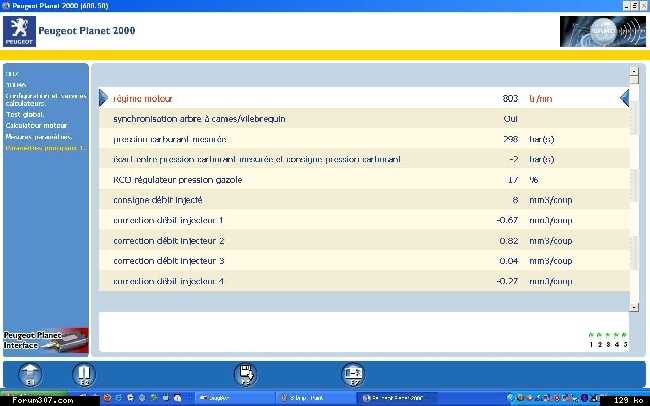The image size is (650, 406).
Task: Click the '307' entry at sidebar top
Action: coord(12,74)
